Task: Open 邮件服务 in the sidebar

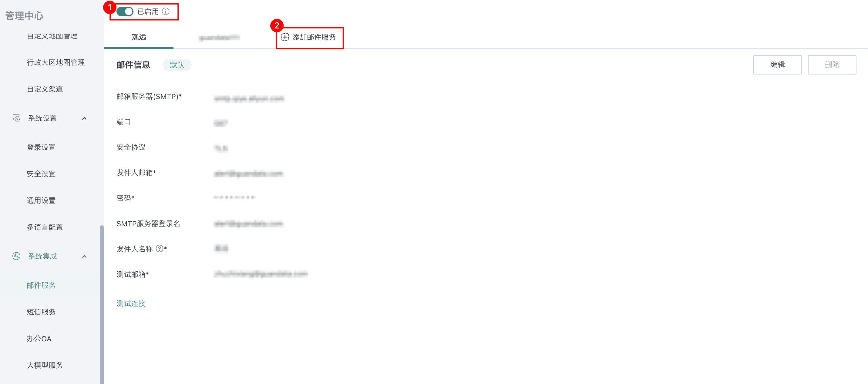Action: tap(41, 285)
